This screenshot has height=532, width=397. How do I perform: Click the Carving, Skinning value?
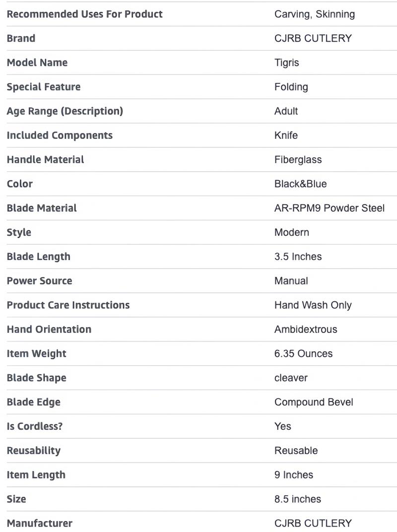coord(314,14)
